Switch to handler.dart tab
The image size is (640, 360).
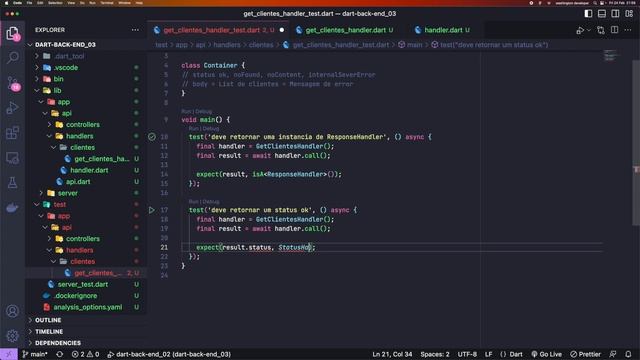(x=443, y=30)
